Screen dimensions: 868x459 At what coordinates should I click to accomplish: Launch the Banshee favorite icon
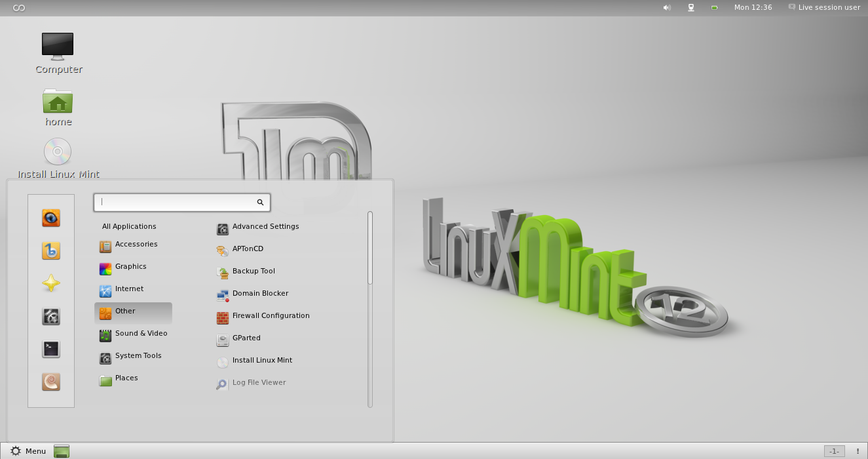point(51,250)
